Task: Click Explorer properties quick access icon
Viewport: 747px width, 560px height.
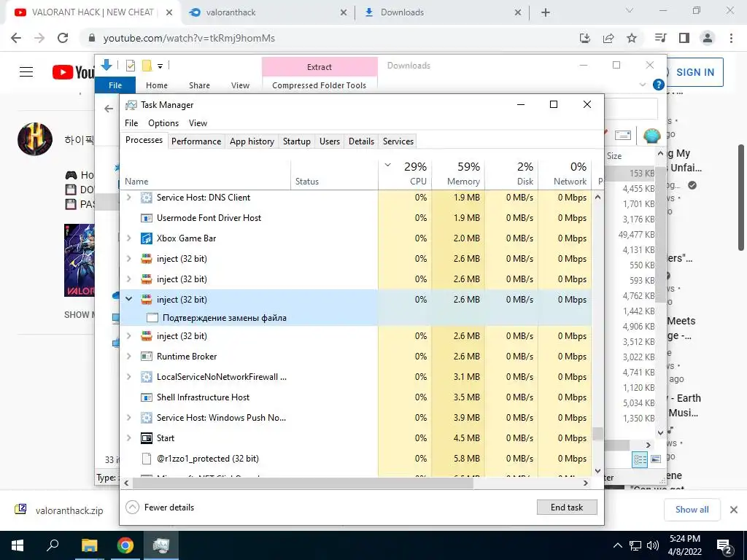Action: click(x=130, y=66)
